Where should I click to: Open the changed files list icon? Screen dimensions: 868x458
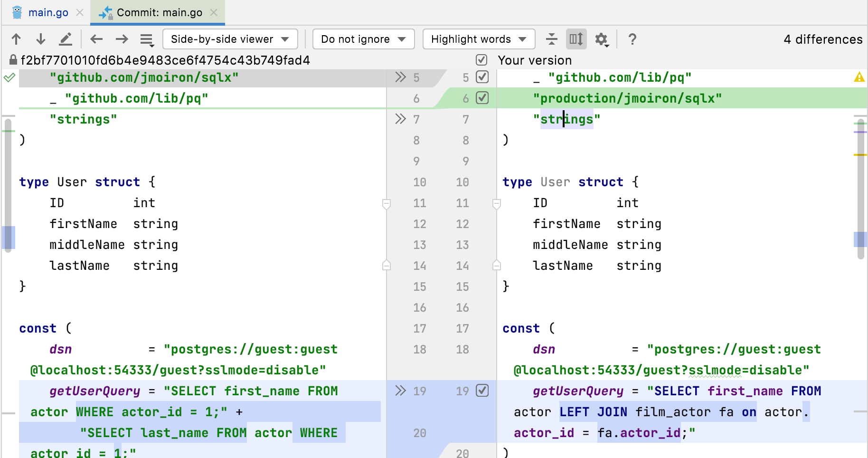[146, 39]
